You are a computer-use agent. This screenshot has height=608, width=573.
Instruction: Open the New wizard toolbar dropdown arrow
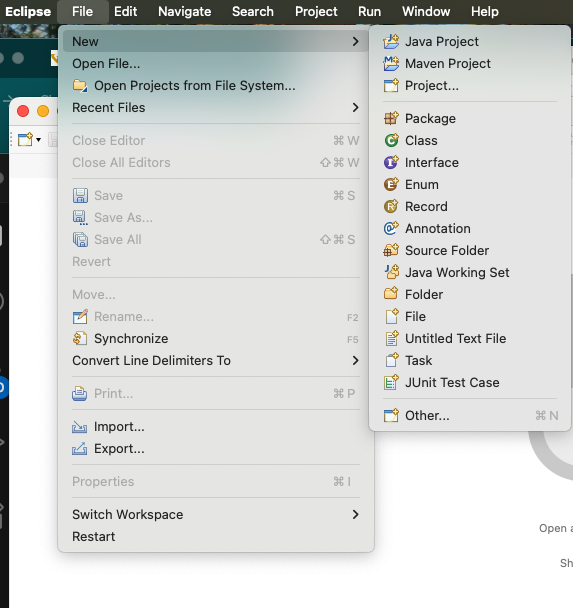[x=38, y=140]
